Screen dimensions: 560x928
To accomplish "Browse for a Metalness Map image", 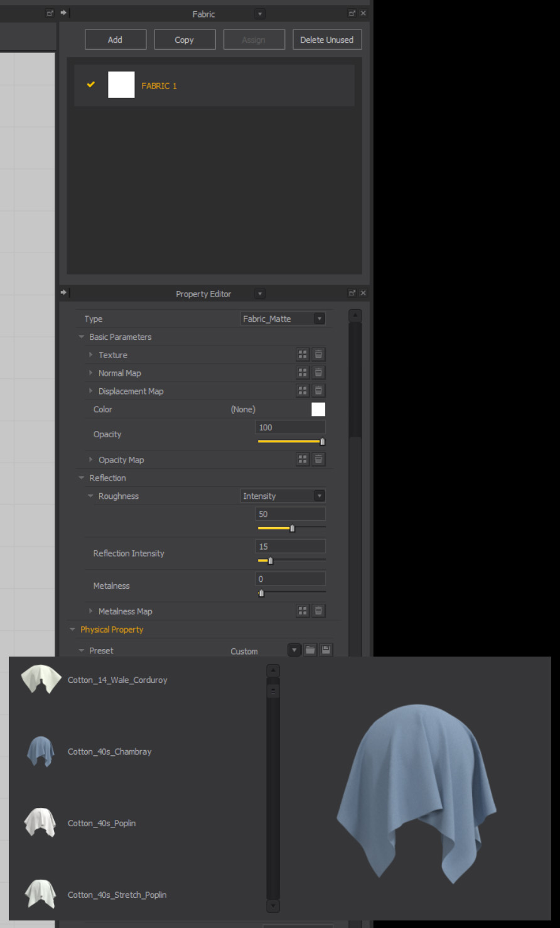I will [303, 610].
